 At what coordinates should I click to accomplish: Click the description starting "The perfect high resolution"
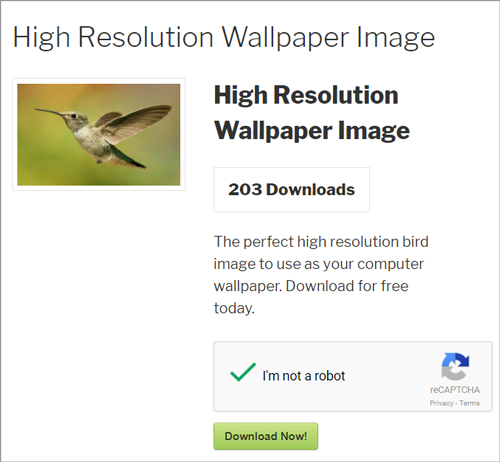pyautogui.click(x=321, y=274)
